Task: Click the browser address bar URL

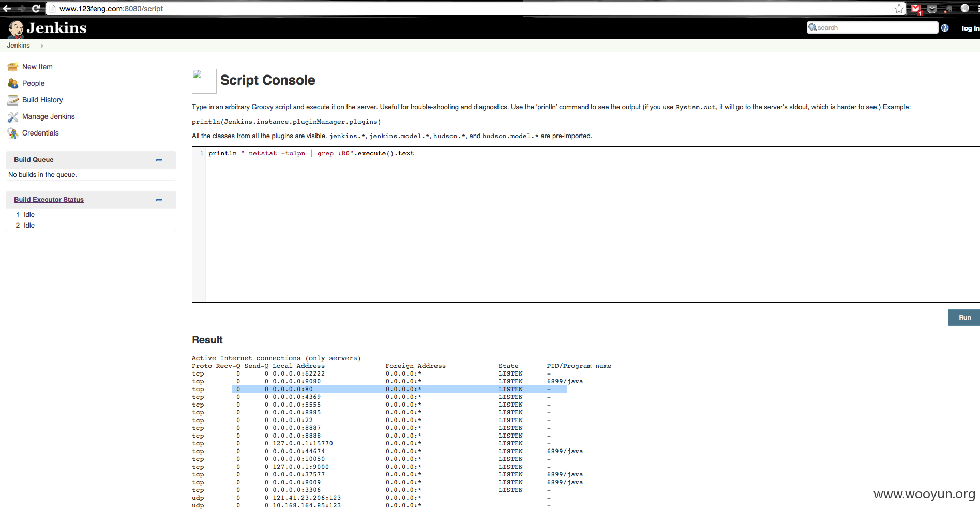Action: pyautogui.click(x=111, y=9)
